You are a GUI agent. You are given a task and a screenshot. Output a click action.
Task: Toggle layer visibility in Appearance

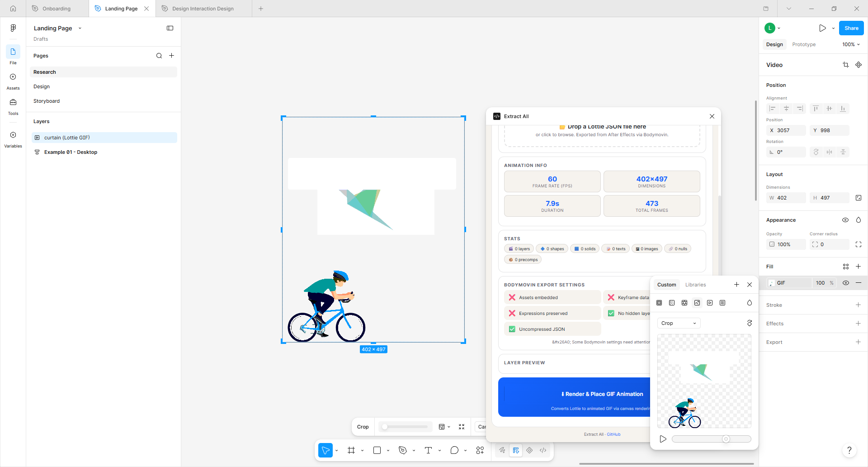(x=845, y=220)
